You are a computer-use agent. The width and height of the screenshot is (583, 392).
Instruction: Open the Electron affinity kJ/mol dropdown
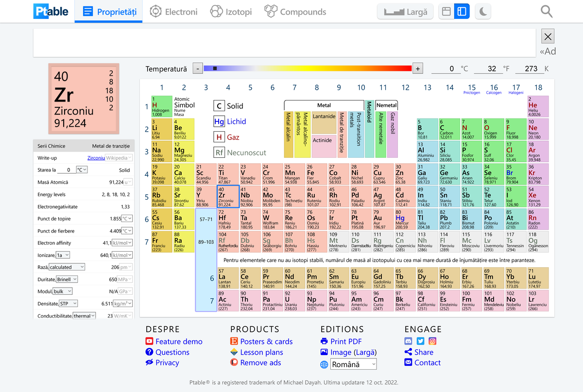(122, 243)
